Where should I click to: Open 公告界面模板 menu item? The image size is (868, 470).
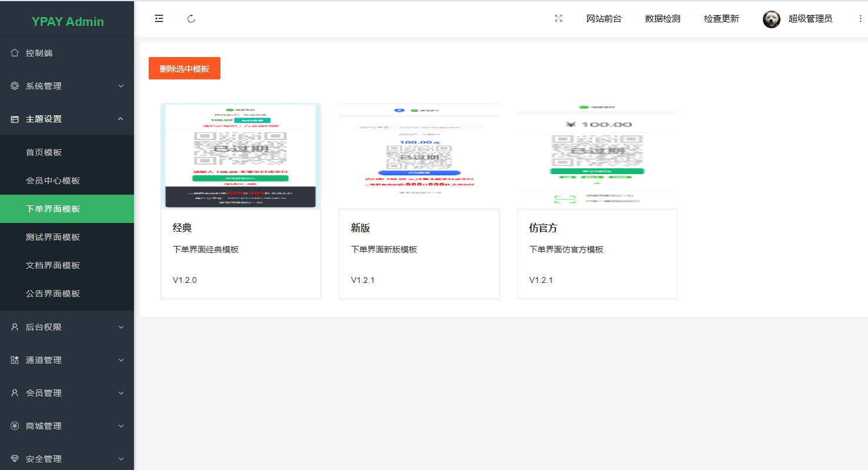click(67, 294)
